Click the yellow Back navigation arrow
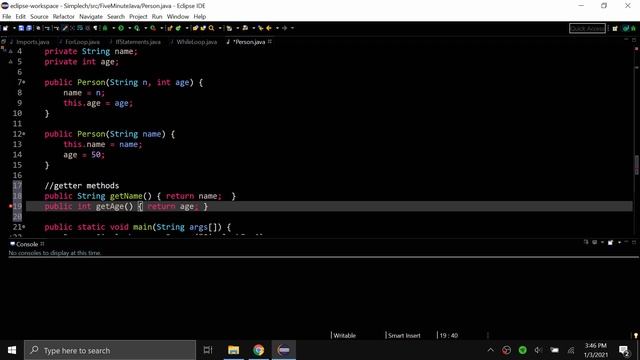 click(x=269, y=28)
